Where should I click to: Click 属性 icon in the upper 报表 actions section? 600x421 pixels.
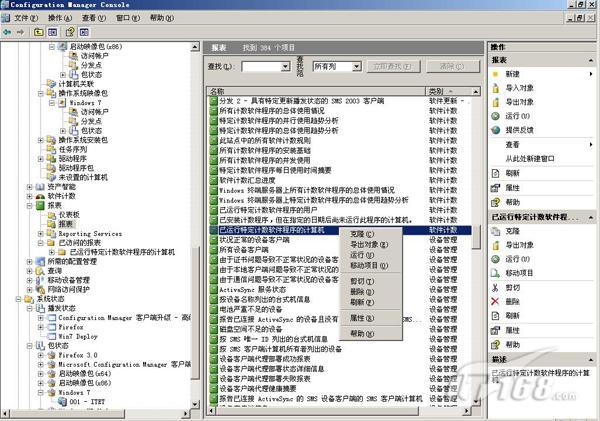496,188
